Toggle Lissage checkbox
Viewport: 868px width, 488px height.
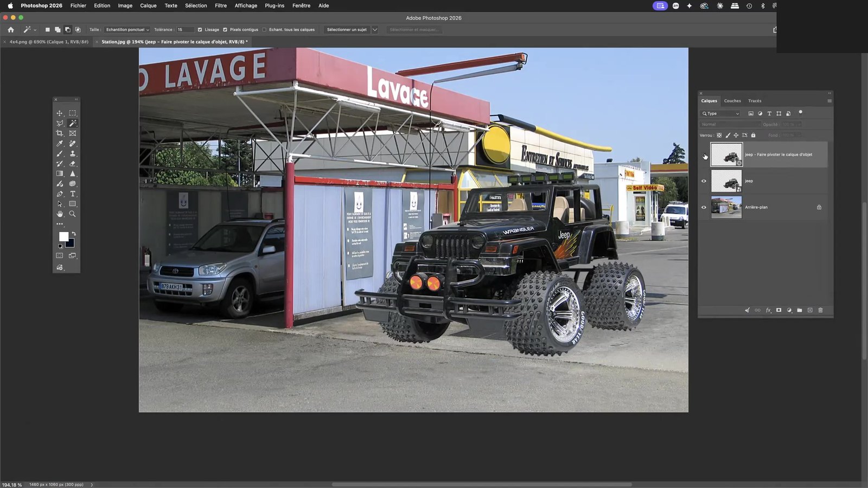click(200, 30)
